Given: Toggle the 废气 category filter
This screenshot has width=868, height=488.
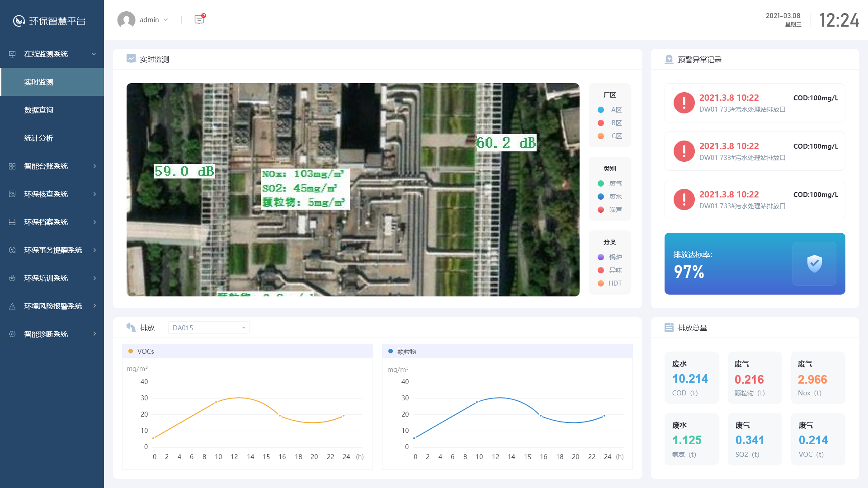Looking at the screenshot, I should tap(609, 183).
